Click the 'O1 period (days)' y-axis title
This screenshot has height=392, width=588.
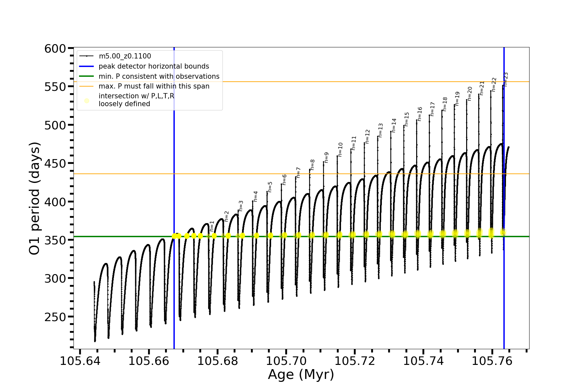35,198
